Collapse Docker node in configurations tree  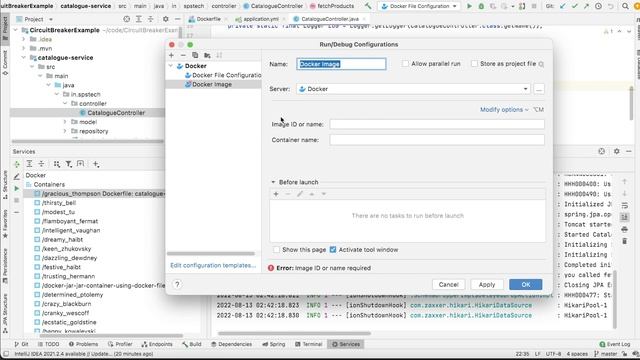(x=171, y=66)
